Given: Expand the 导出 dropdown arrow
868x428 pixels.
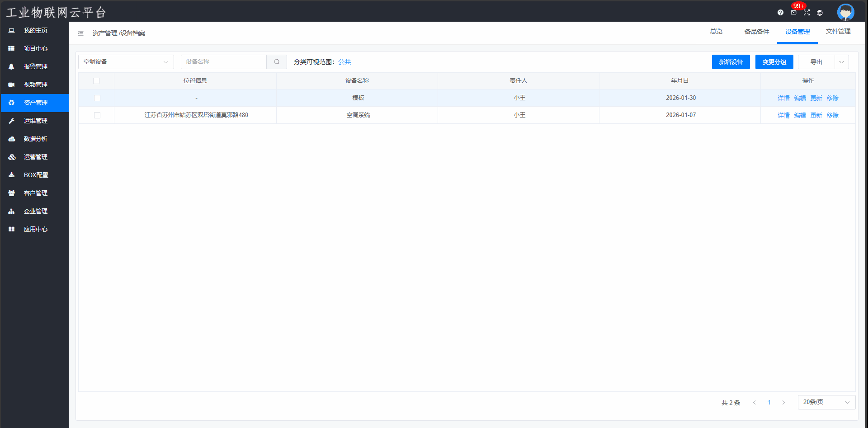Looking at the screenshot, I should coord(841,62).
